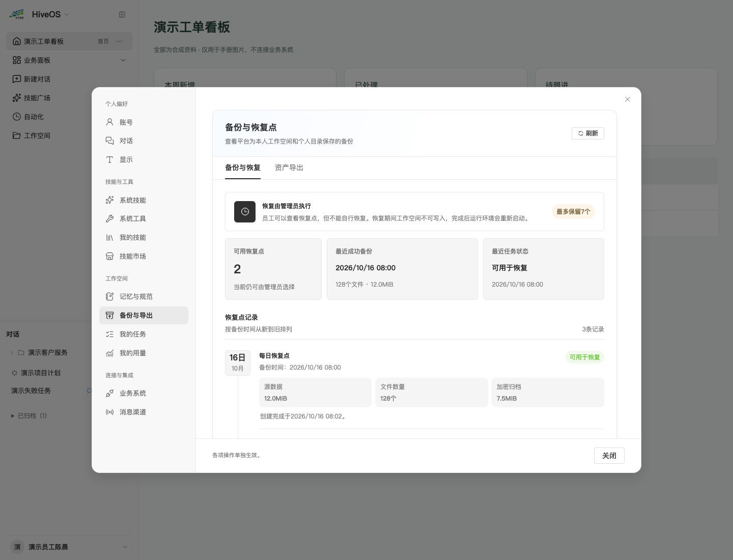Image resolution: width=733 pixels, height=560 pixels.
Task: Click the 最近成功备份 summary card
Action: [x=402, y=269]
